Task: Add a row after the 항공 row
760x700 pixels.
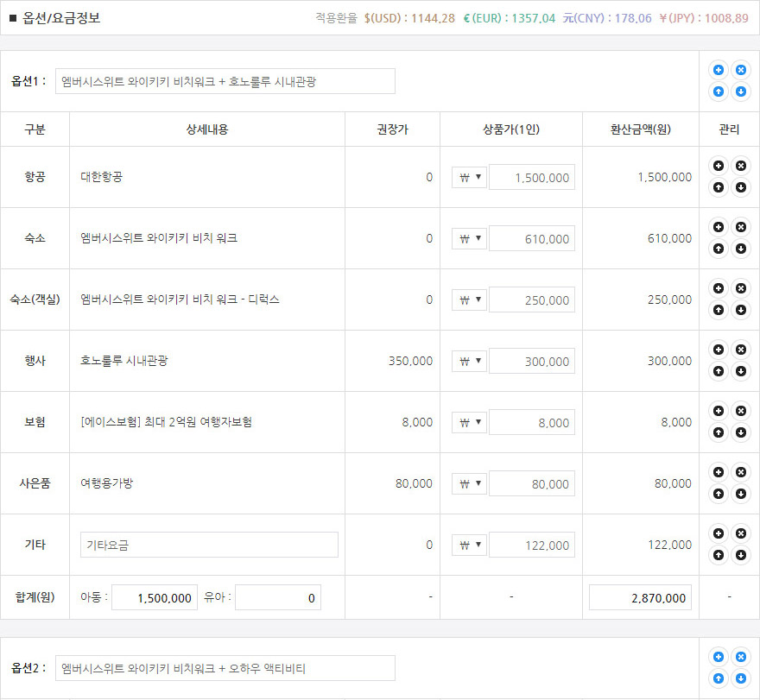Action: click(719, 166)
